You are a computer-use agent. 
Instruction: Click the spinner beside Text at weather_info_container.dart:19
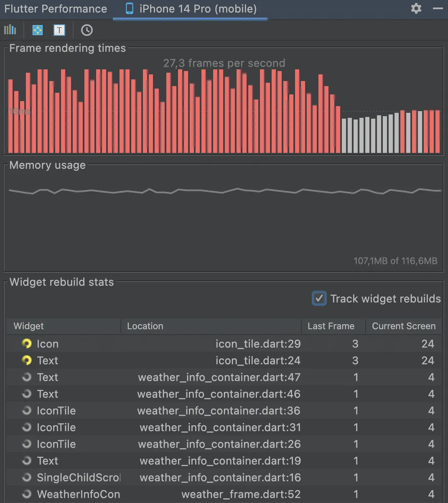tap(26, 460)
